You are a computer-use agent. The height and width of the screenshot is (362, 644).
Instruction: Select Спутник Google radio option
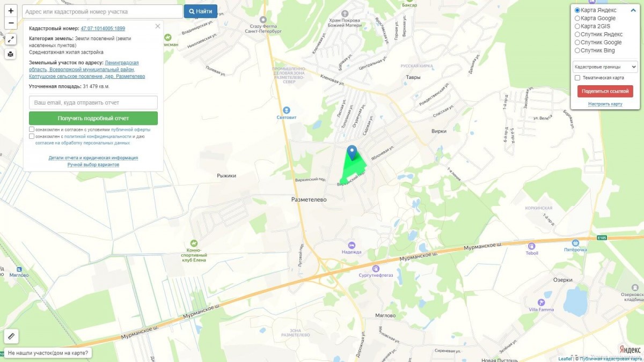tap(577, 42)
